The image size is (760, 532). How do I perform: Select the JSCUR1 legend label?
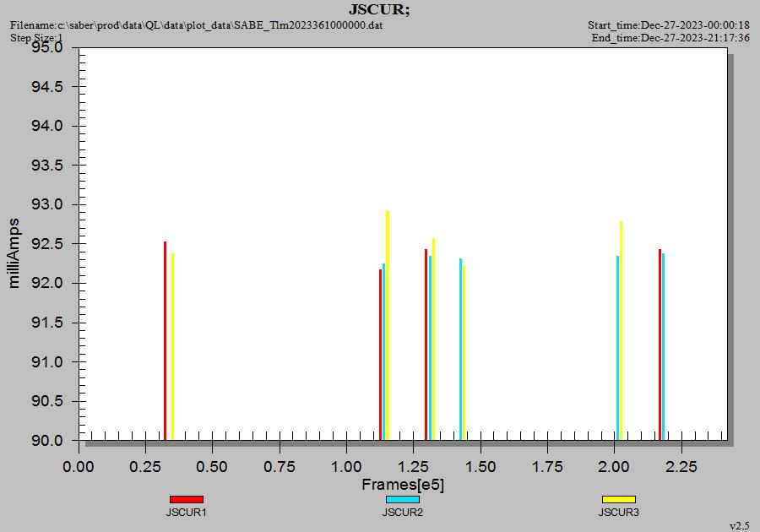[x=186, y=512]
